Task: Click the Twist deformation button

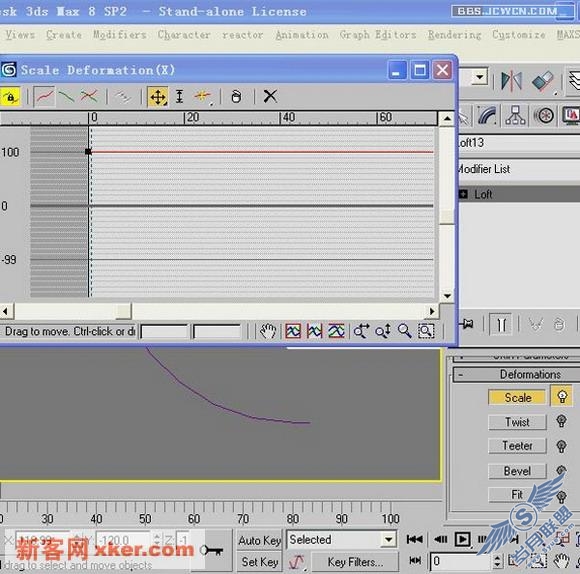Action: [517, 422]
